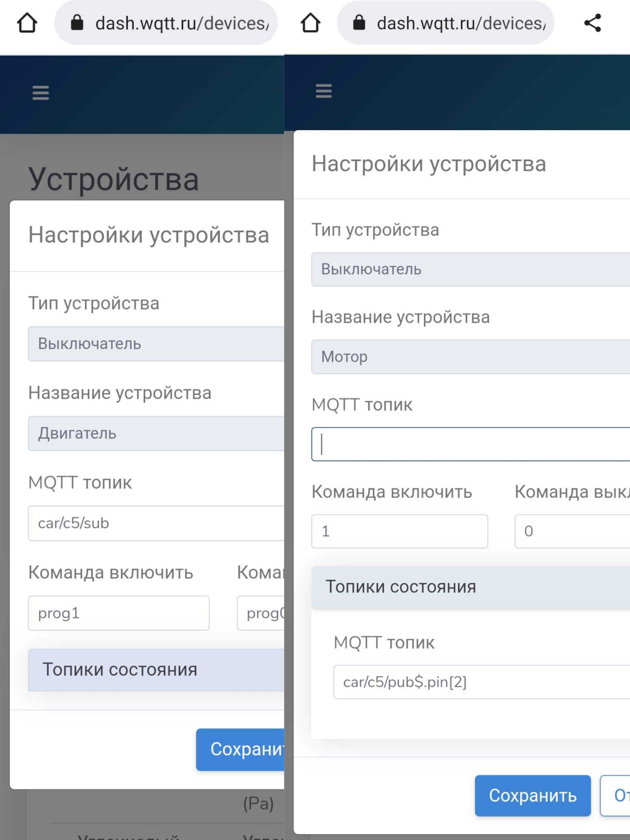Edit device name field Двигатель

pos(156,434)
